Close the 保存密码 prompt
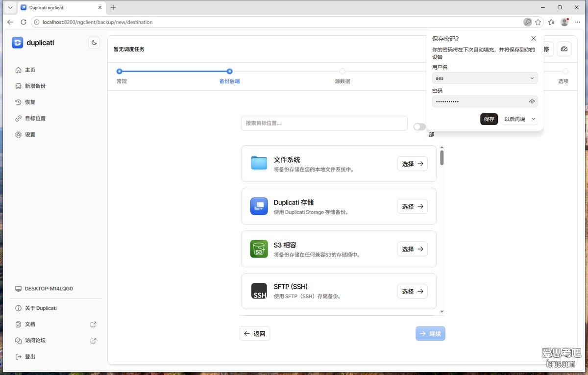Screen dimensions: 588x375 534,39
